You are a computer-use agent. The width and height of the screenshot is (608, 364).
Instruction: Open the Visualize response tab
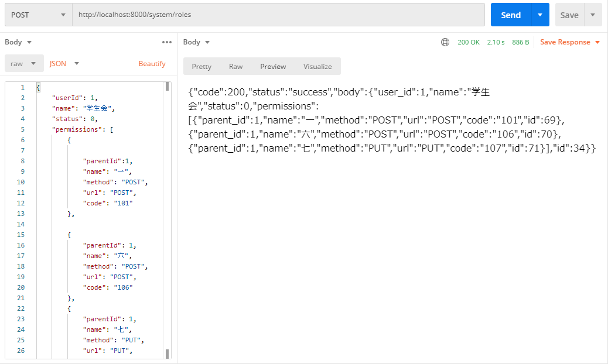point(317,66)
